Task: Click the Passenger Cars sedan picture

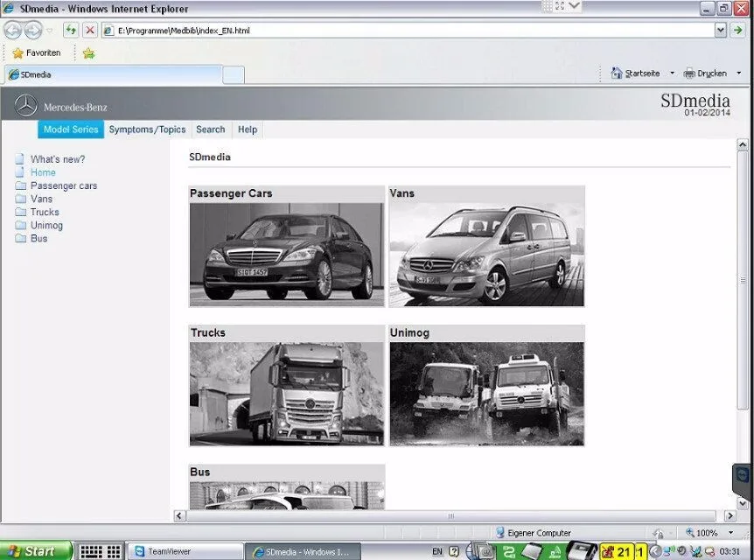Action: coord(287,255)
